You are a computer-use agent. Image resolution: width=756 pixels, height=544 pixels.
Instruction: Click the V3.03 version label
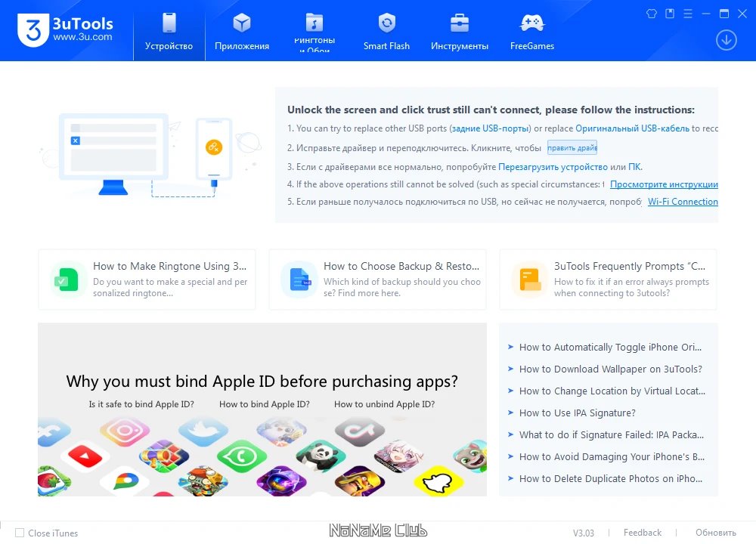[584, 533]
